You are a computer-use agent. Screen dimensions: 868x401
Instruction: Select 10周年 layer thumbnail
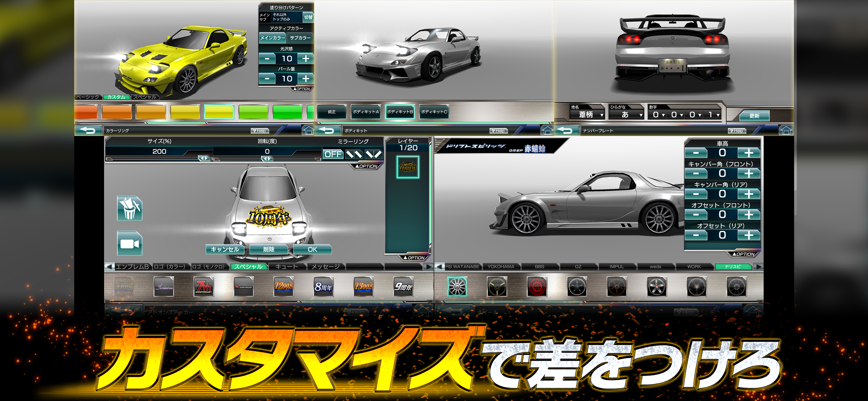click(x=408, y=167)
